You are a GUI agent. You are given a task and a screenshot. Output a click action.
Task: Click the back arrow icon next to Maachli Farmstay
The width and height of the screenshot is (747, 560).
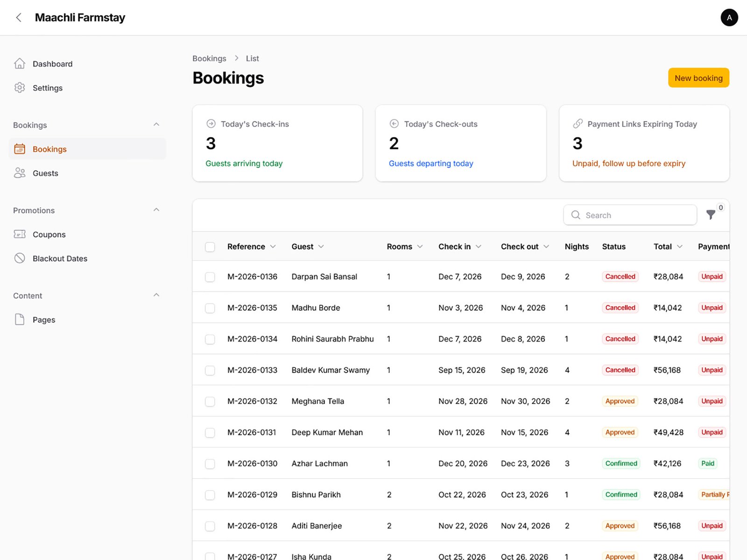[x=19, y=18]
